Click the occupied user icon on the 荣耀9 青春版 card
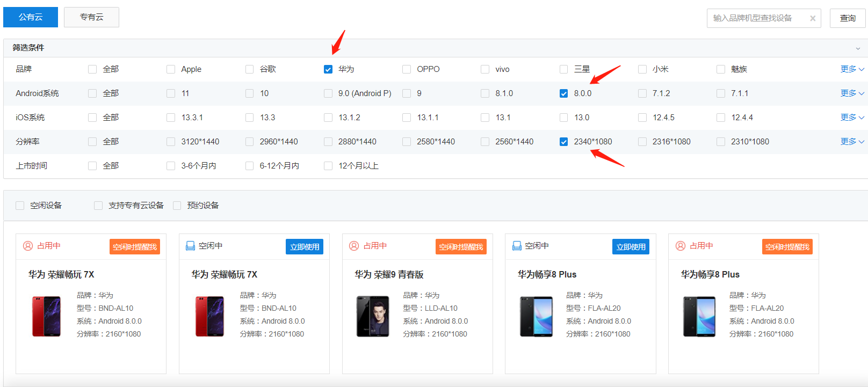Image resolution: width=868 pixels, height=387 pixels. pyautogui.click(x=354, y=246)
